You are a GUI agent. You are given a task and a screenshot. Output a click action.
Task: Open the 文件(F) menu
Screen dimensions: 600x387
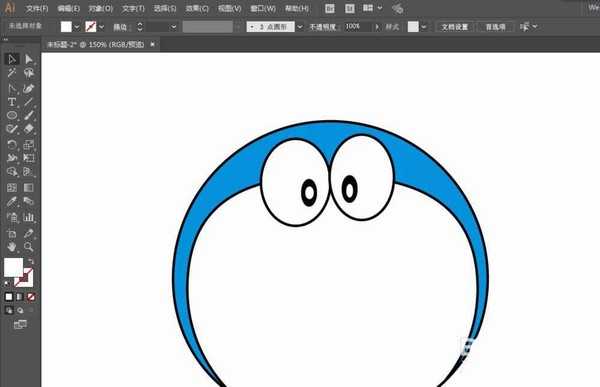37,8
